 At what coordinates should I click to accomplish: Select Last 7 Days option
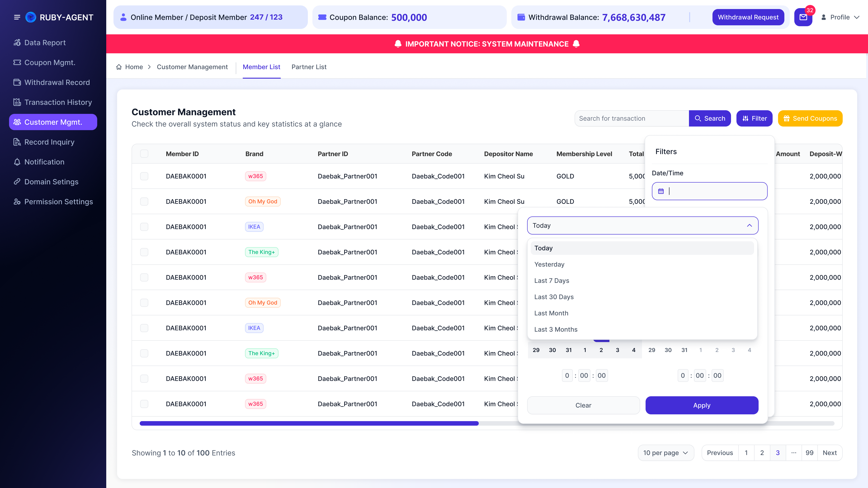642,281
